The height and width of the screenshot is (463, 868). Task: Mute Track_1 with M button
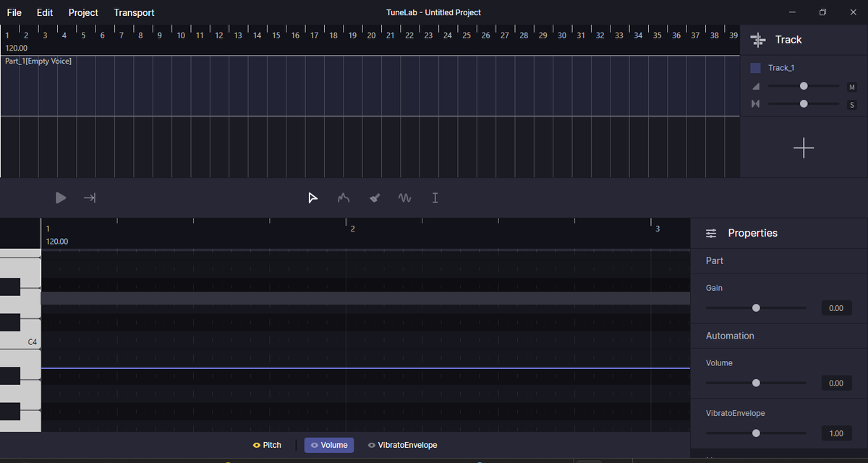tap(852, 87)
